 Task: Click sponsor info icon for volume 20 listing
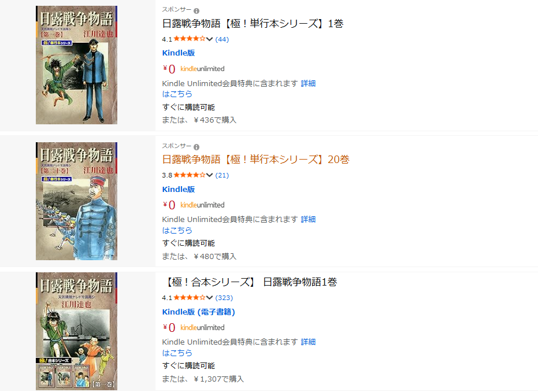196,147
